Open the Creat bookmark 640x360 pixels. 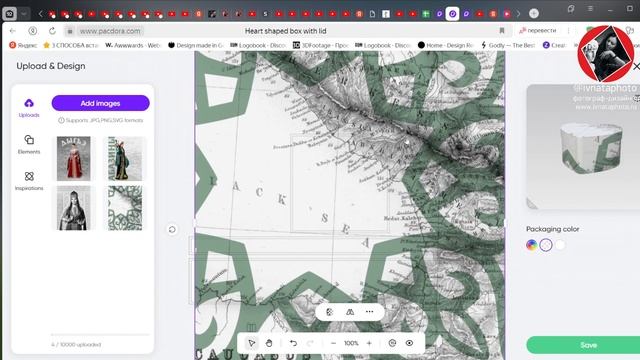pyautogui.click(x=554, y=45)
